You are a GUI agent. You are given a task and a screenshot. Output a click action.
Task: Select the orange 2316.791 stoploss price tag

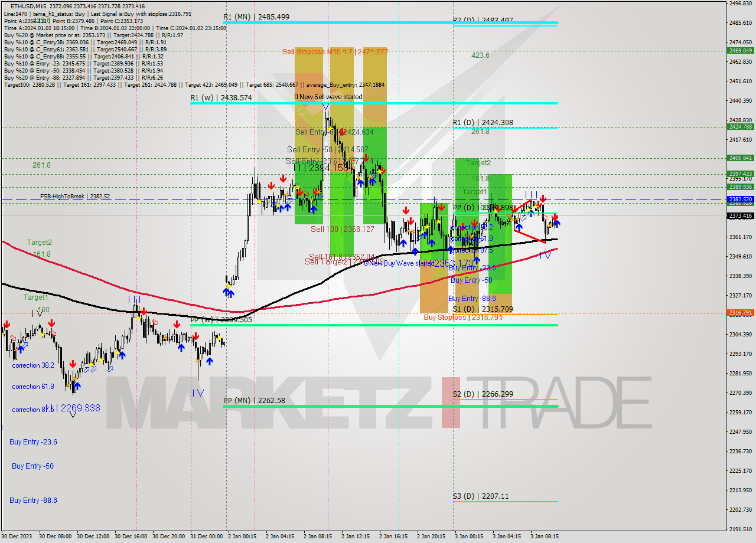740,313
